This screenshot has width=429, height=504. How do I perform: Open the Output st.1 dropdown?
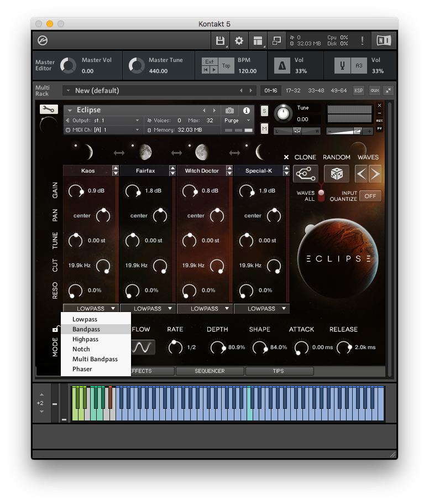103,121
